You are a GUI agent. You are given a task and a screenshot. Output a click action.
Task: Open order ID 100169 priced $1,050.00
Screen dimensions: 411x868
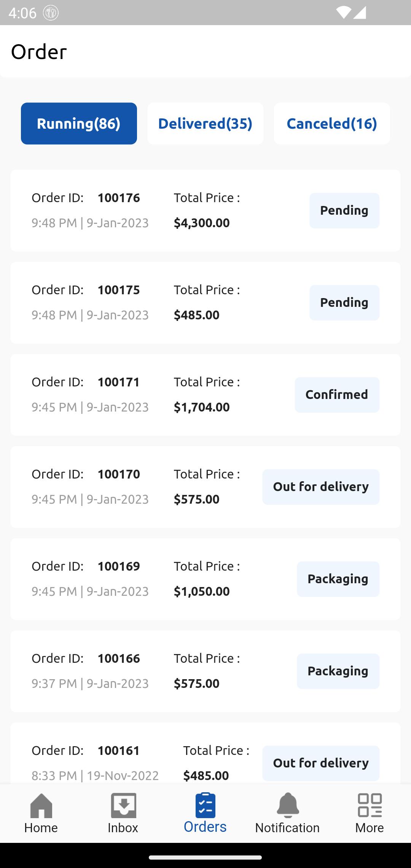(205, 579)
